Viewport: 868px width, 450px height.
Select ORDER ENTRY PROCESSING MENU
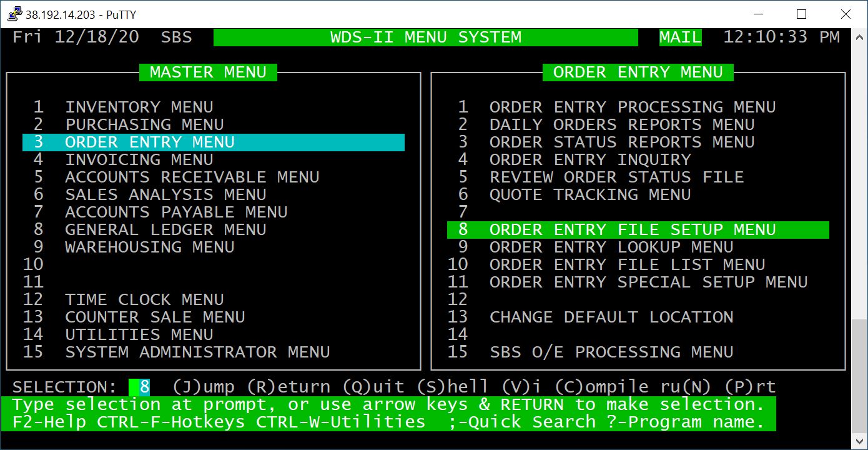[x=633, y=107]
